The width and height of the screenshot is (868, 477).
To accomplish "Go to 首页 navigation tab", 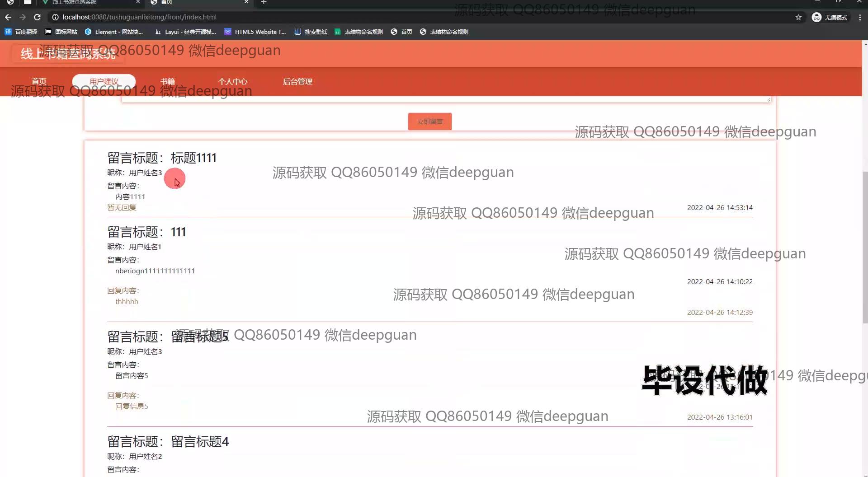I will click(x=39, y=81).
